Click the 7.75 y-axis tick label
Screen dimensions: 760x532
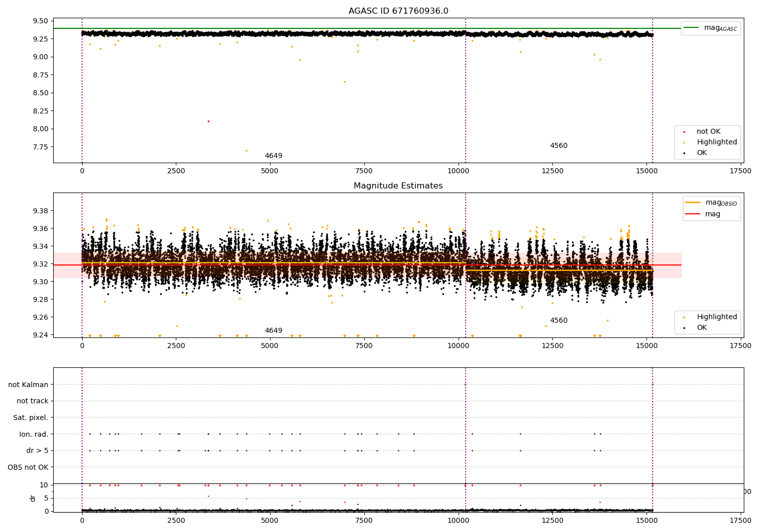tap(41, 147)
